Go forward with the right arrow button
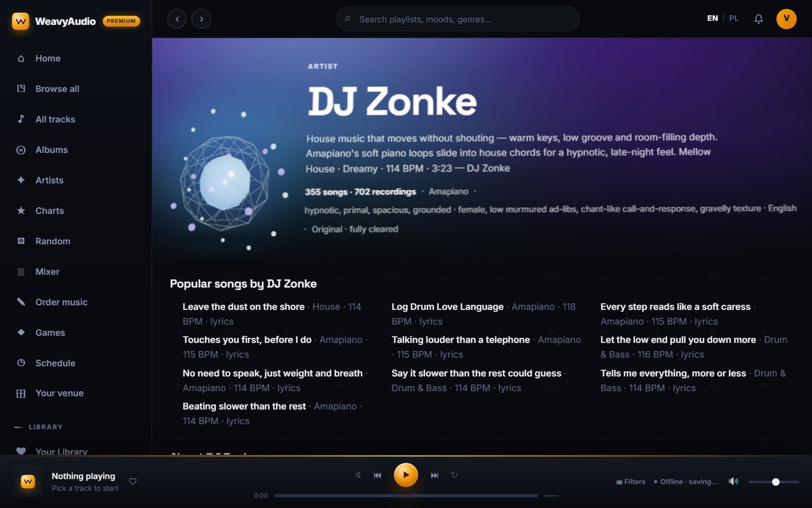This screenshot has width=812, height=508. point(201,19)
